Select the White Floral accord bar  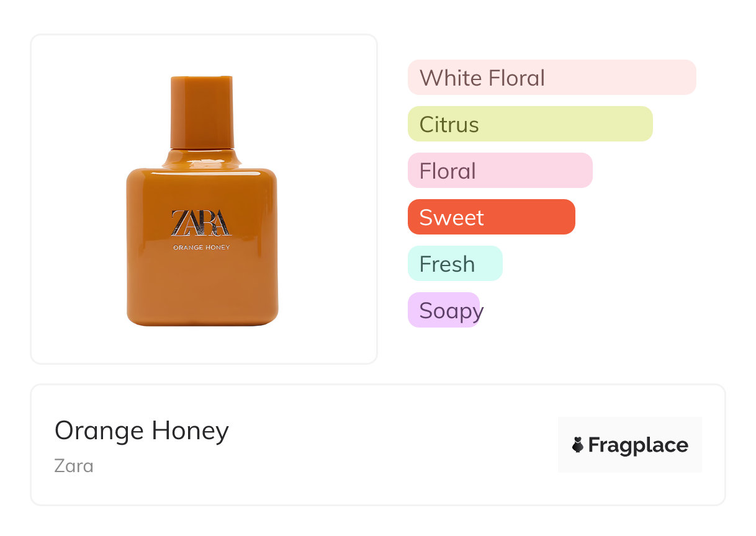(x=551, y=78)
